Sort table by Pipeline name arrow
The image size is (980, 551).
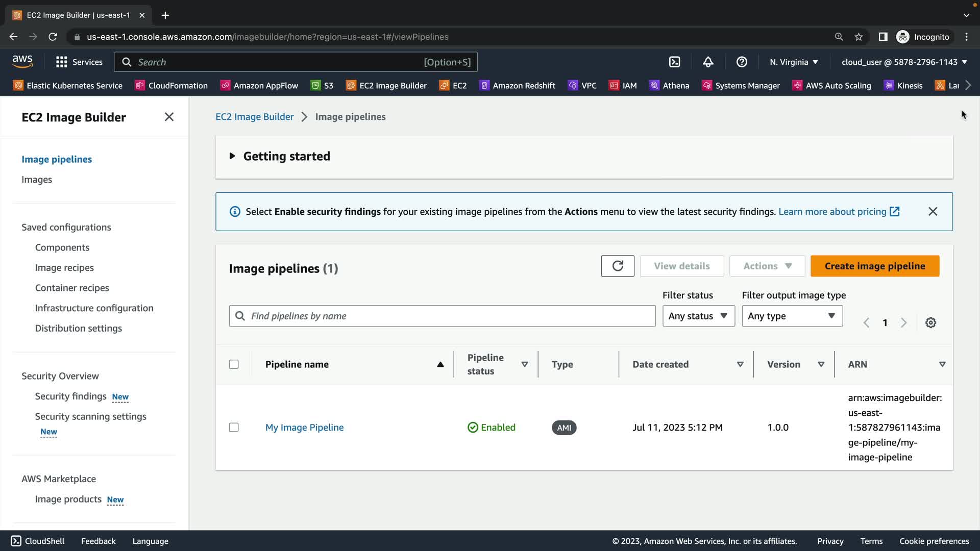pos(440,364)
